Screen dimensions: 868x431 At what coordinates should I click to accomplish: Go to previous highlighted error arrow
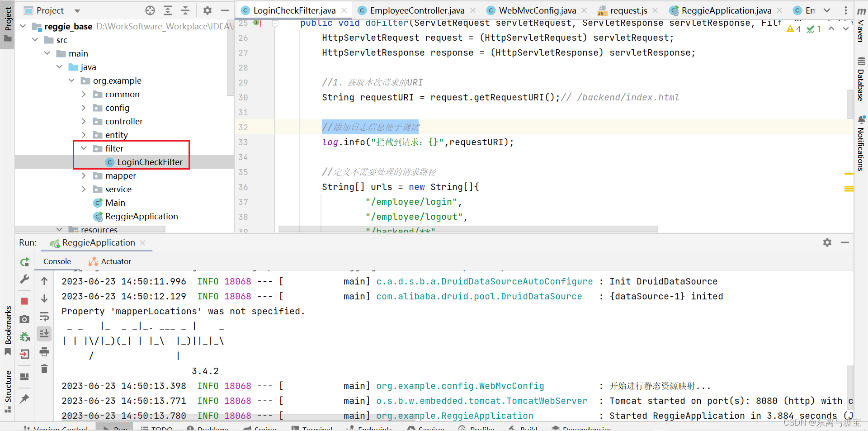click(x=831, y=28)
